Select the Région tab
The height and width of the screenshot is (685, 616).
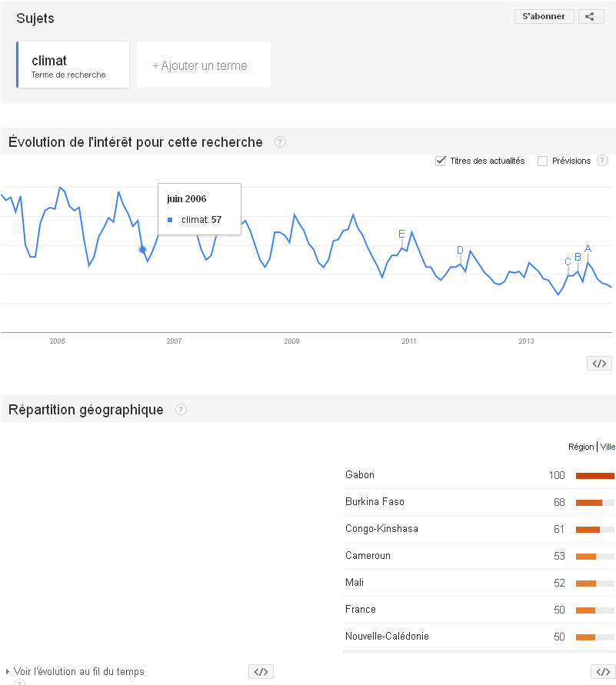[581, 447]
